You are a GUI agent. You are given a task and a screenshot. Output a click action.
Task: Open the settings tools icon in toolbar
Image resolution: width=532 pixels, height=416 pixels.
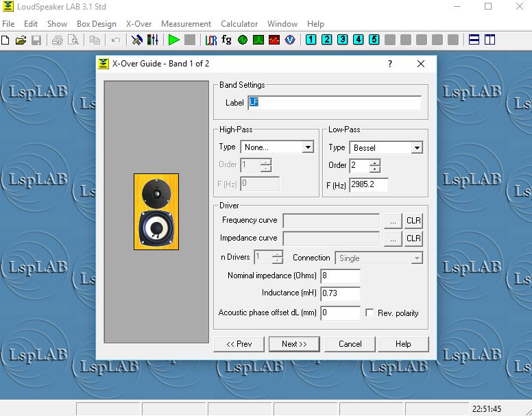(137, 40)
